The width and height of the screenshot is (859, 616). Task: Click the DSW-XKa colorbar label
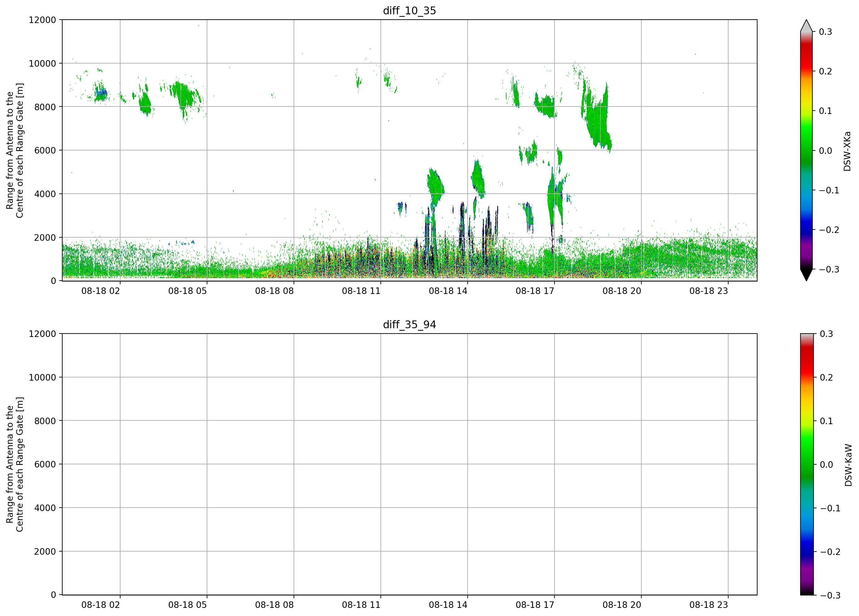[847, 151]
